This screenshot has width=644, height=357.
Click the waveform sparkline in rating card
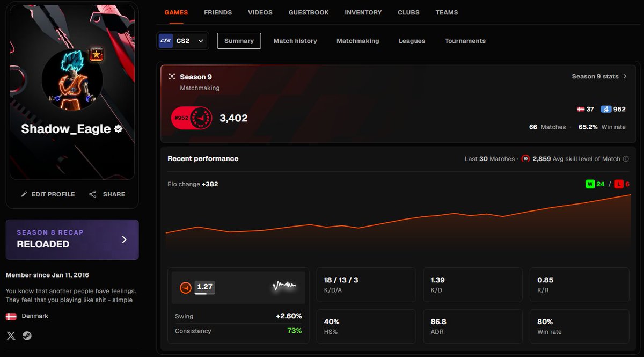coord(284,286)
